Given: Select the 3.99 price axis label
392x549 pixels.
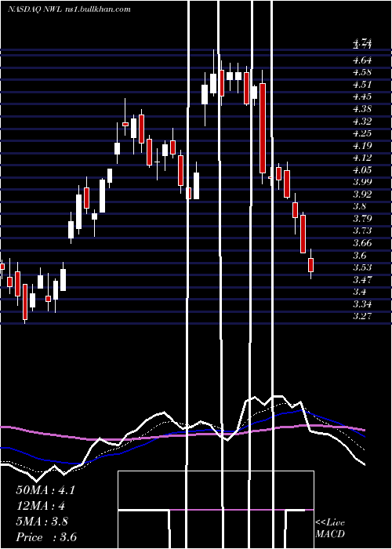Looking at the screenshot, I should (x=362, y=182).
